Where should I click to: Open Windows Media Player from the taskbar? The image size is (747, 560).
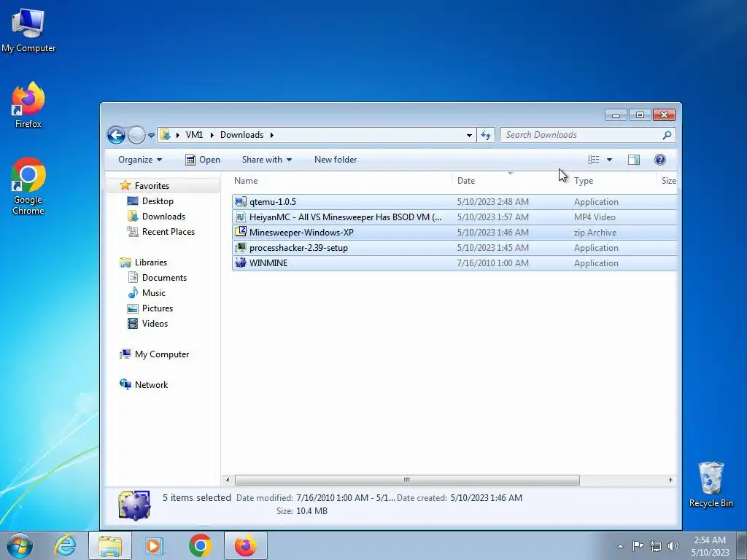[154, 545]
